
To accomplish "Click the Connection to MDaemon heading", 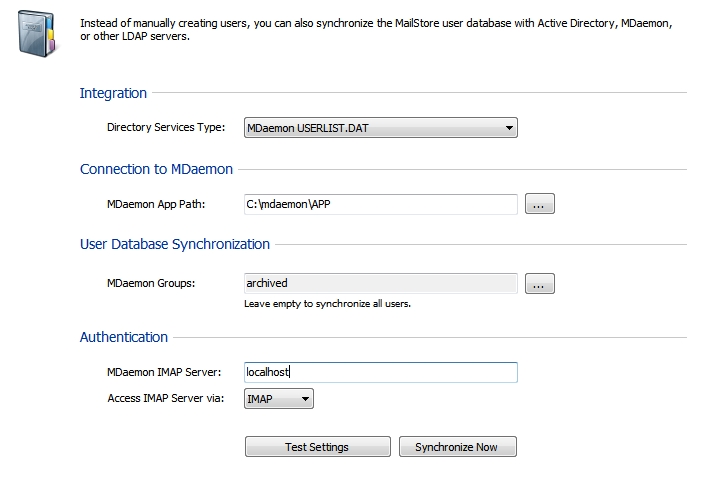I will tap(156, 169).
